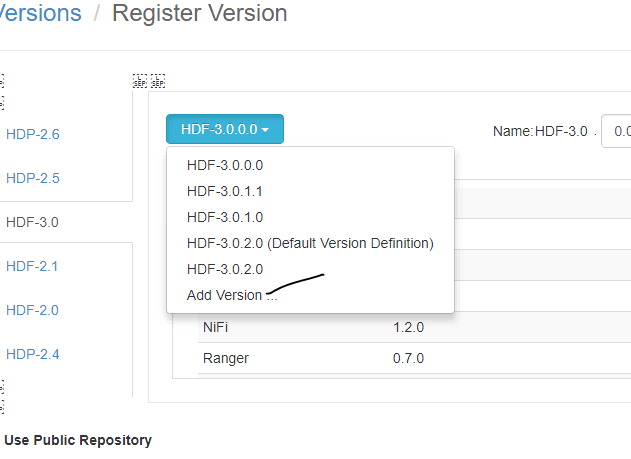
Task: Click the Add Version ... option
Action: click(231, 295)
